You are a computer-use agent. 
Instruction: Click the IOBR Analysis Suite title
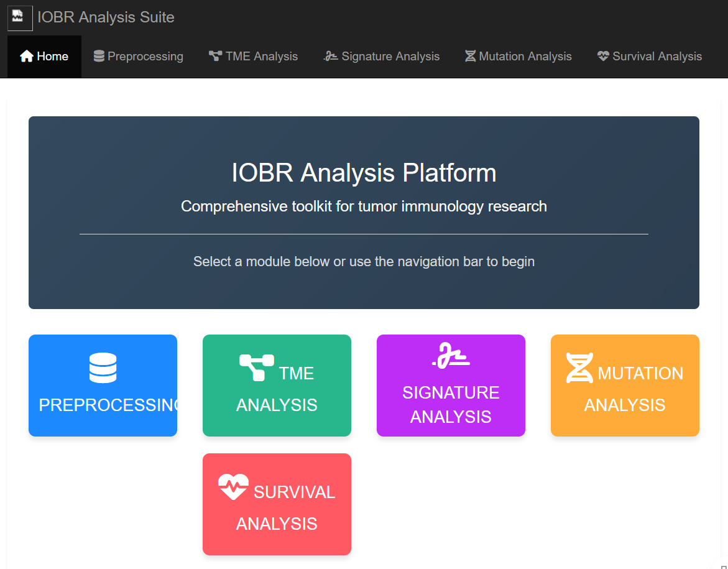[106, 17]
